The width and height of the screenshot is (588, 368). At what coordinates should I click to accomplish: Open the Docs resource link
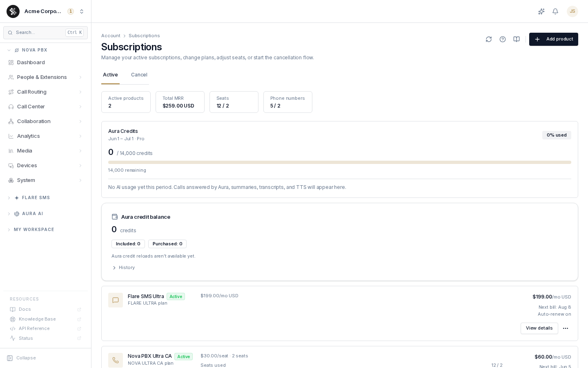point(45,310)
